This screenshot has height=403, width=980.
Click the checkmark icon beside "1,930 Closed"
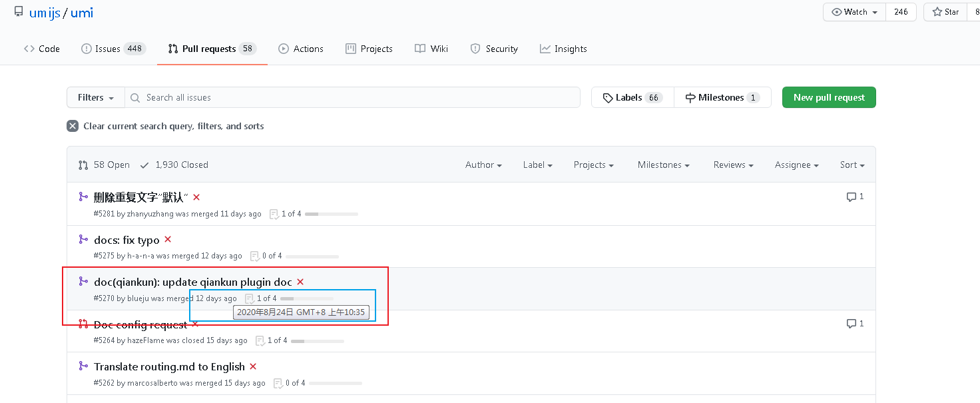pyautogui.click(x=144, y=164)
